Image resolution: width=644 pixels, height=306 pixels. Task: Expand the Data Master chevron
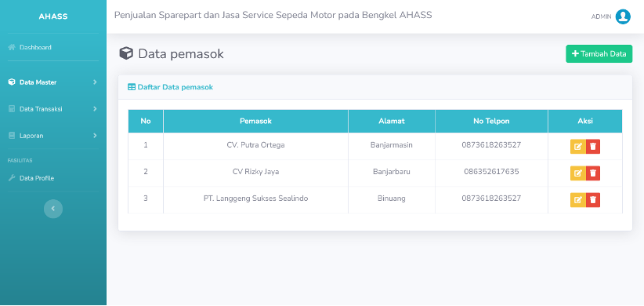tap(95, 82)
